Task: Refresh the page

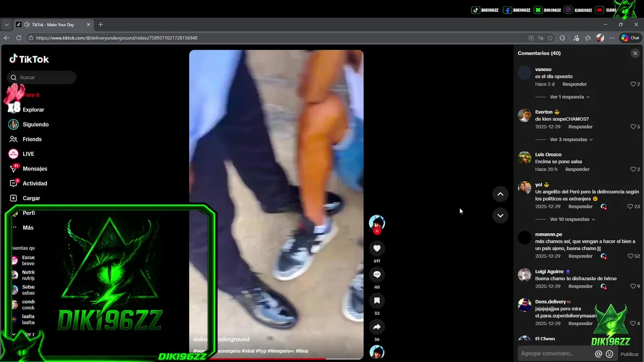Action: pos(19,38)
